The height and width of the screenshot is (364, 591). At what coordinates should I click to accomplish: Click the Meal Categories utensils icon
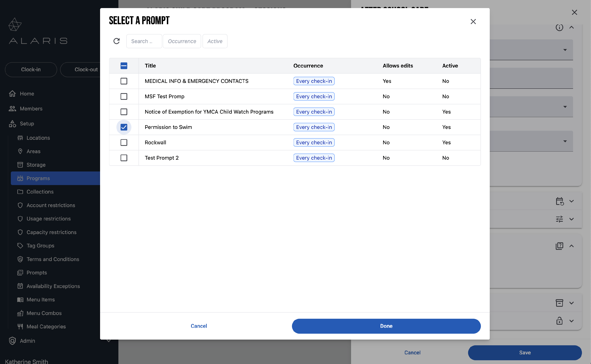[20, 326]
